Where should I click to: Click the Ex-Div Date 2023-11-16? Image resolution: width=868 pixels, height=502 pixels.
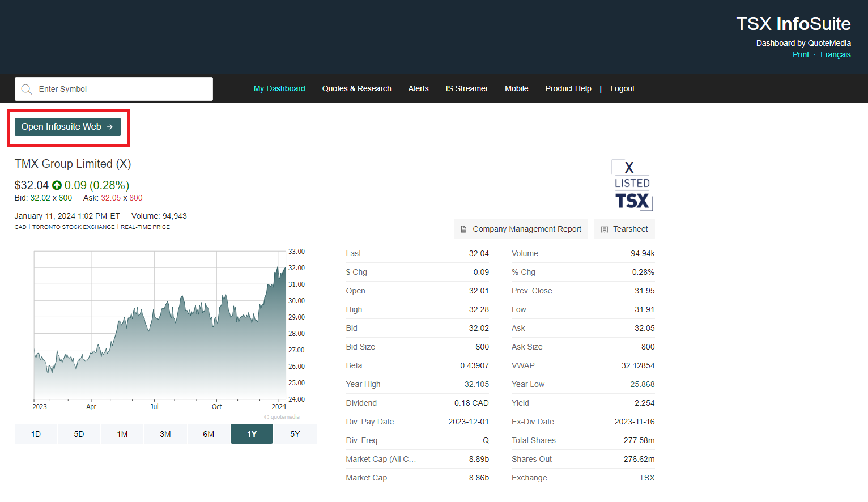[635, 422]
